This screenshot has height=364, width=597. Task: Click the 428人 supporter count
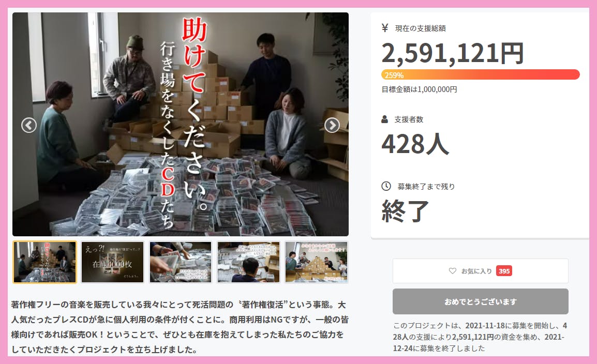pos(415,144)
